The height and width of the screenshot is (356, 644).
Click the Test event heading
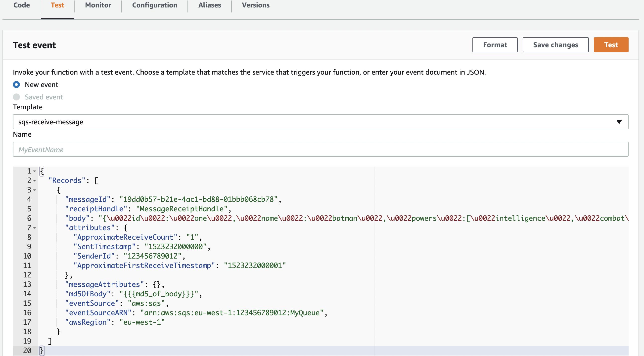tap(35, 45)
